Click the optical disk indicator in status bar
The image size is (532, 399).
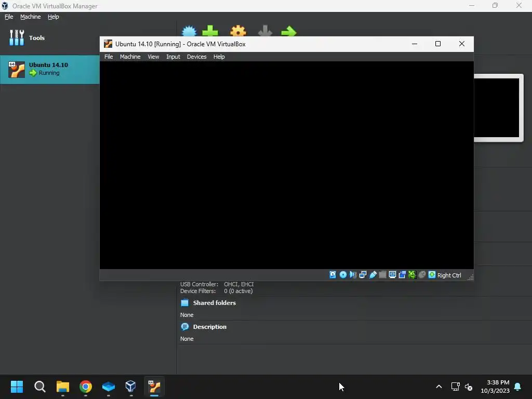[343, 275]
